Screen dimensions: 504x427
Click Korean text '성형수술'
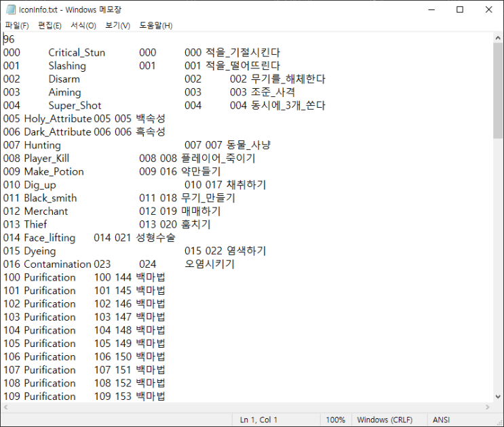pos(155,238)
